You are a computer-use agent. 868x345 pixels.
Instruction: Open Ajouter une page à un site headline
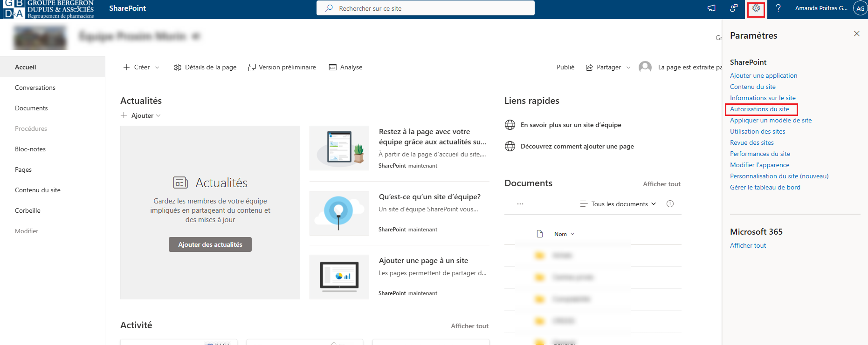423,260
